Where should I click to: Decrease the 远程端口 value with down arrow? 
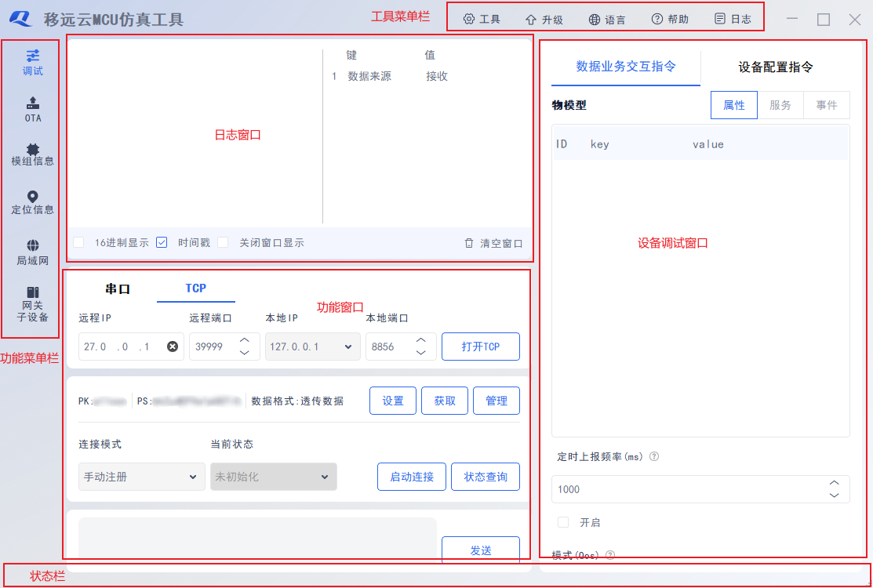244,353
